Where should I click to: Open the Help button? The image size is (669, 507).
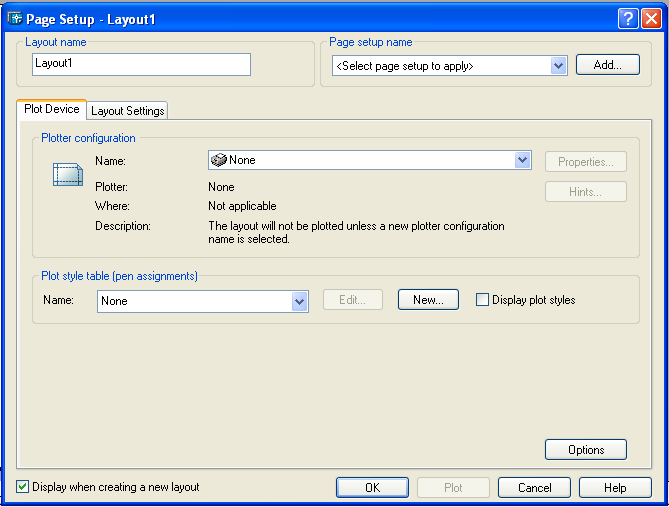click(x=615, y=487)
